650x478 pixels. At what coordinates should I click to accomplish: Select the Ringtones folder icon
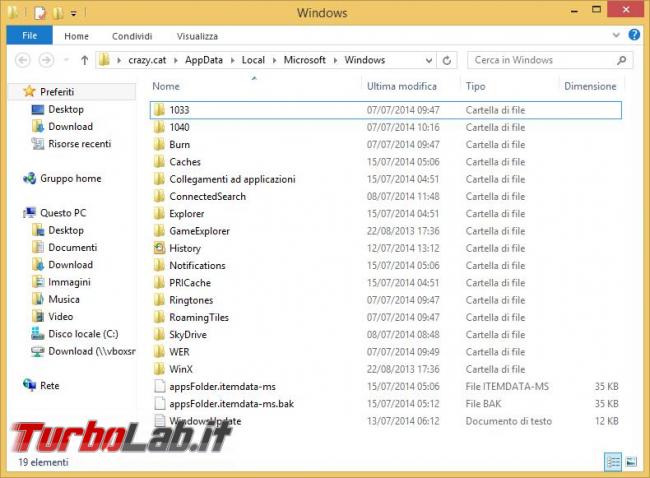click(159, 300)
